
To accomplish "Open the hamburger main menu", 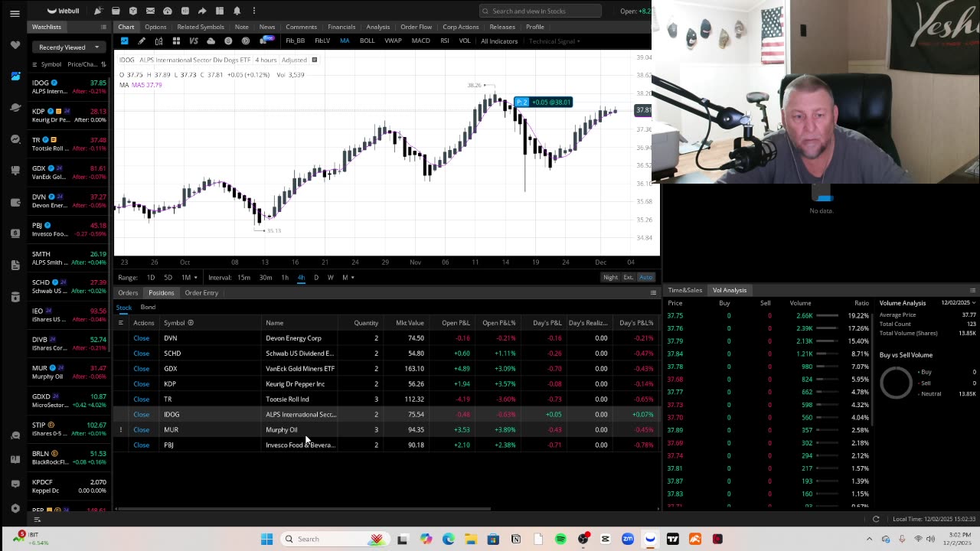I will 15,13.
